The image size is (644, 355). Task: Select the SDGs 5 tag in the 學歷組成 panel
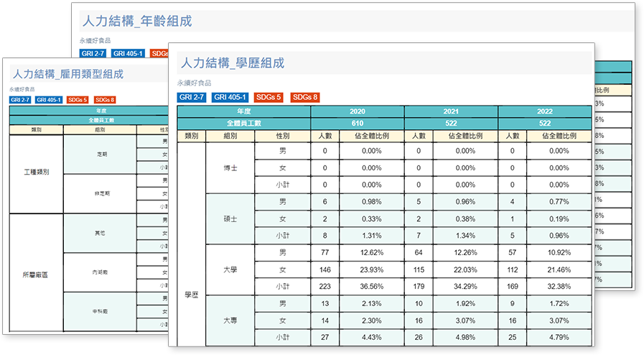point(269,97)
